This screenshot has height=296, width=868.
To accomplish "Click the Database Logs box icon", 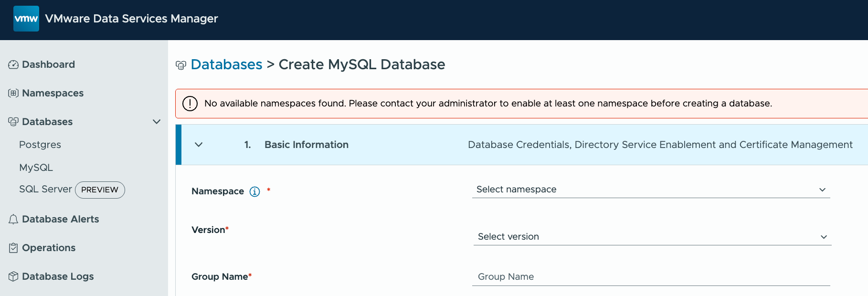I will point(13,276).
